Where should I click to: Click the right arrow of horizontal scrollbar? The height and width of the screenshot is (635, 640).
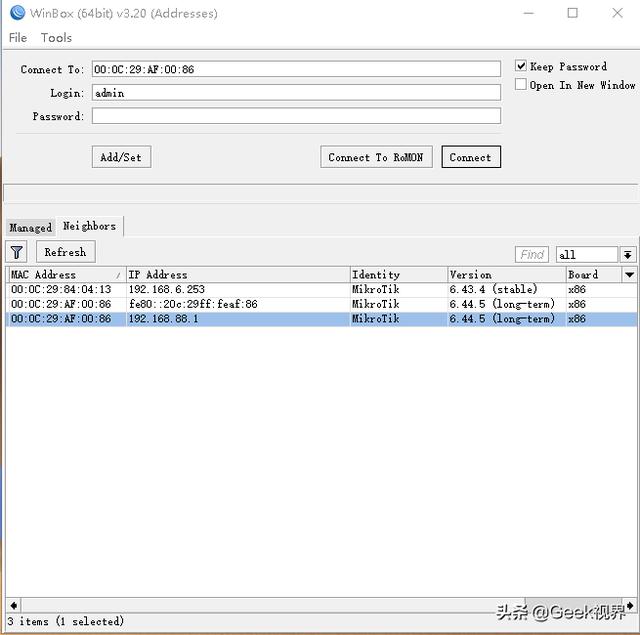[630, 605]
